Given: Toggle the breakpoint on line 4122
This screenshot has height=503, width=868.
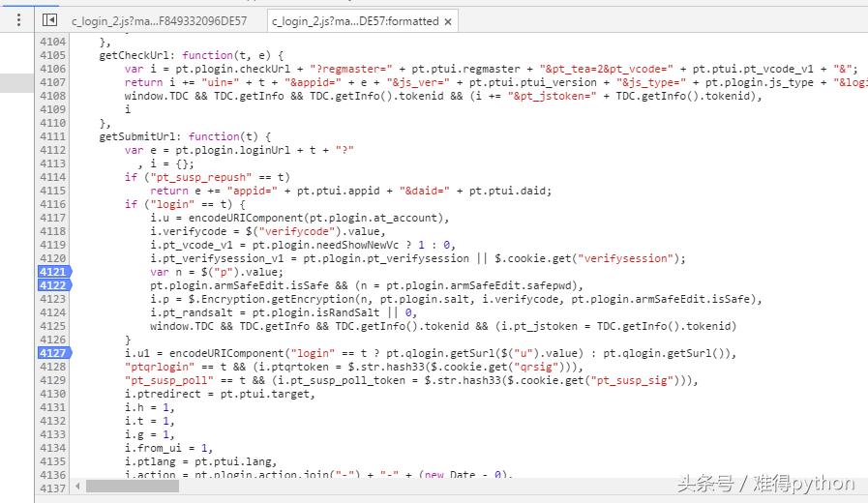Looking at the screenshot, I should [x=52, y=285].
